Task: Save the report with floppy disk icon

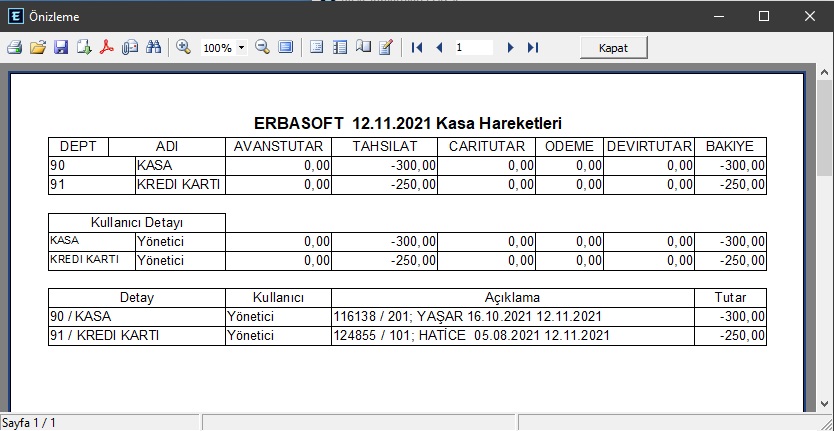Action: pos(61,47)
